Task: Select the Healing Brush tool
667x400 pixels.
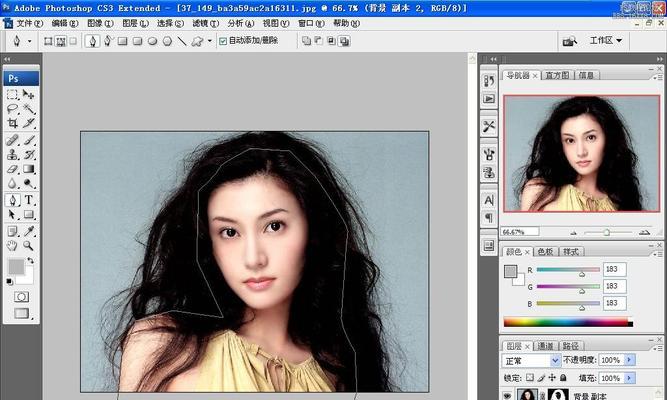Action: pyautogui.click(x=12, y=140)
